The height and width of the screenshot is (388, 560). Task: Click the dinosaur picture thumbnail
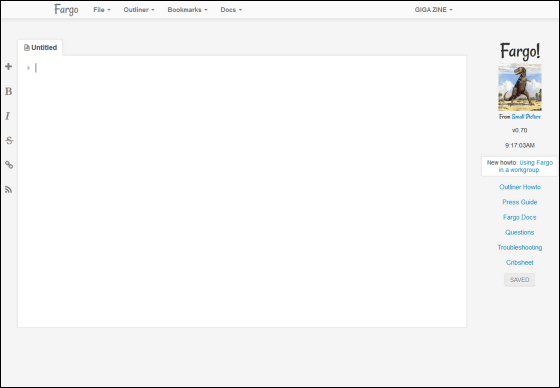click(x=520, y=88)
